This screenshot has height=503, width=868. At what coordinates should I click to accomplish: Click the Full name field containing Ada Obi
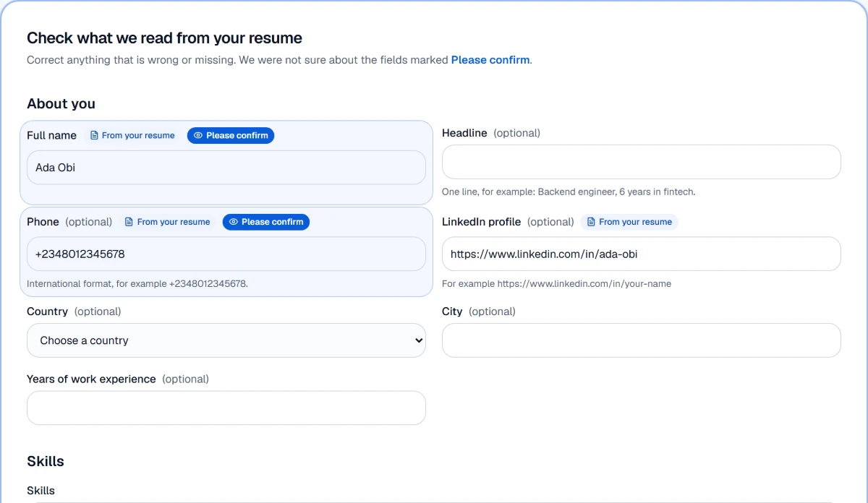(226, 168)
